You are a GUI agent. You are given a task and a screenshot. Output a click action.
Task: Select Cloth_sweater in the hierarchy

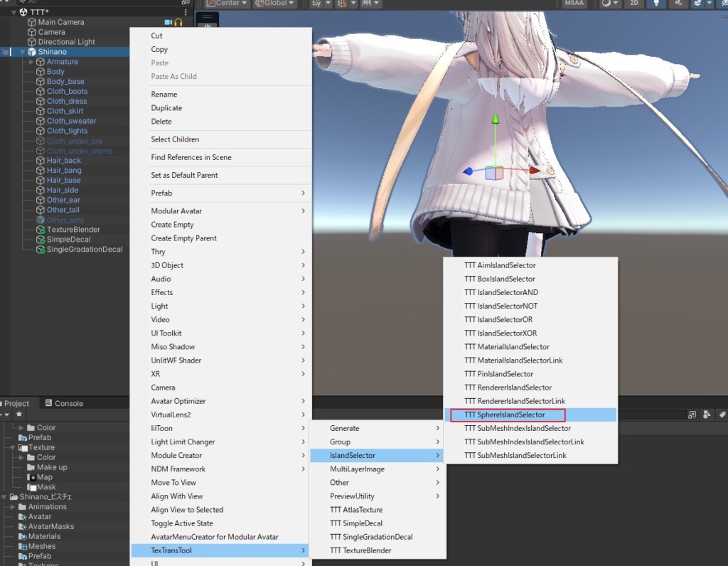click(x=72, y=121)
